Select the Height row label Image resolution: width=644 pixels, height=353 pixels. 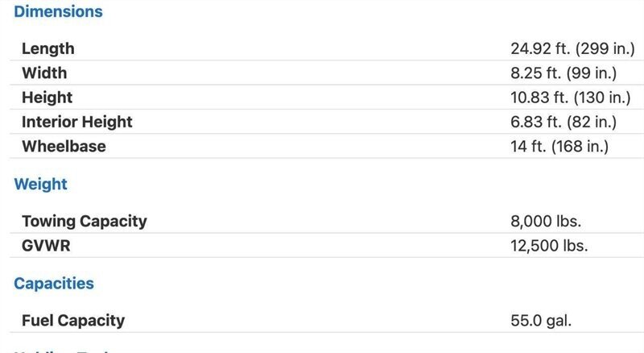click(47, 98)
